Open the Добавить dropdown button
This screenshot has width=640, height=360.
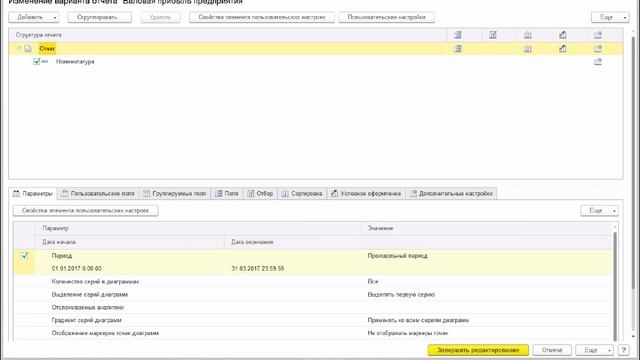pos(33,17)
